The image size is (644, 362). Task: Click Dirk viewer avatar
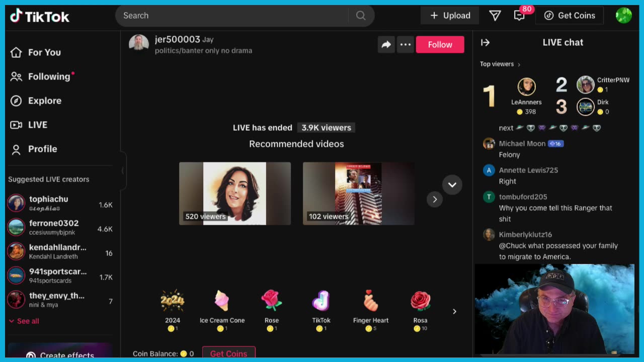coord(586,107)
